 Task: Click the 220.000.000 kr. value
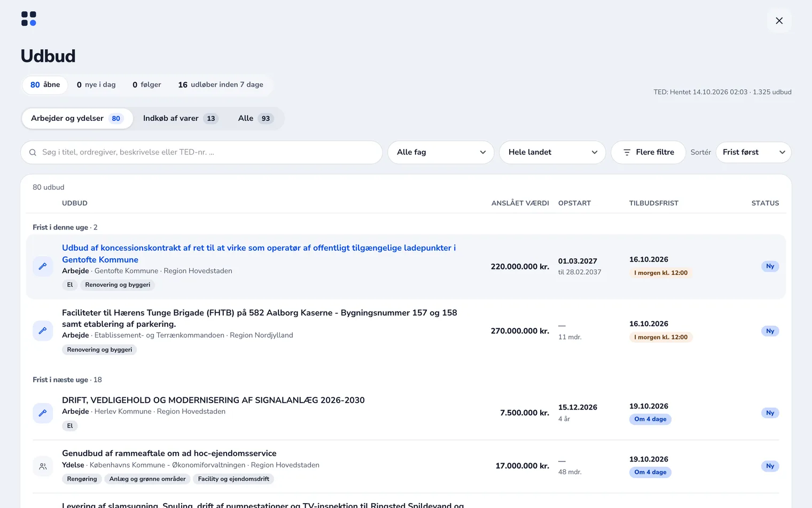click(520, 266)
